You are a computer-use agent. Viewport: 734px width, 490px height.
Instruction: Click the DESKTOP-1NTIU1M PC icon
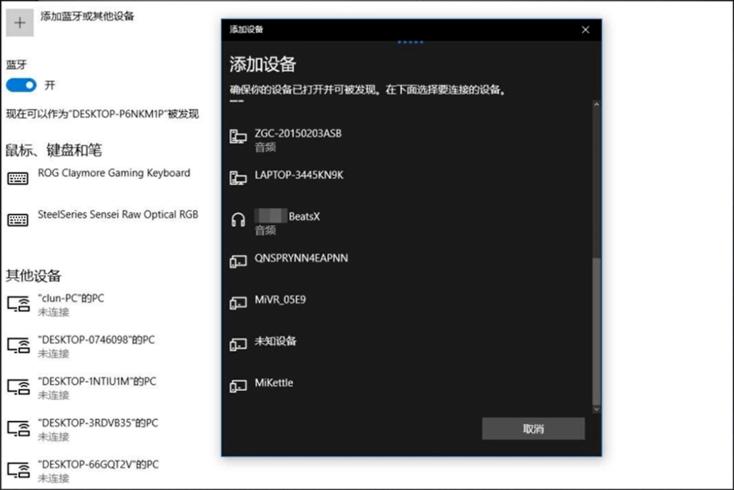pos(19,387)
